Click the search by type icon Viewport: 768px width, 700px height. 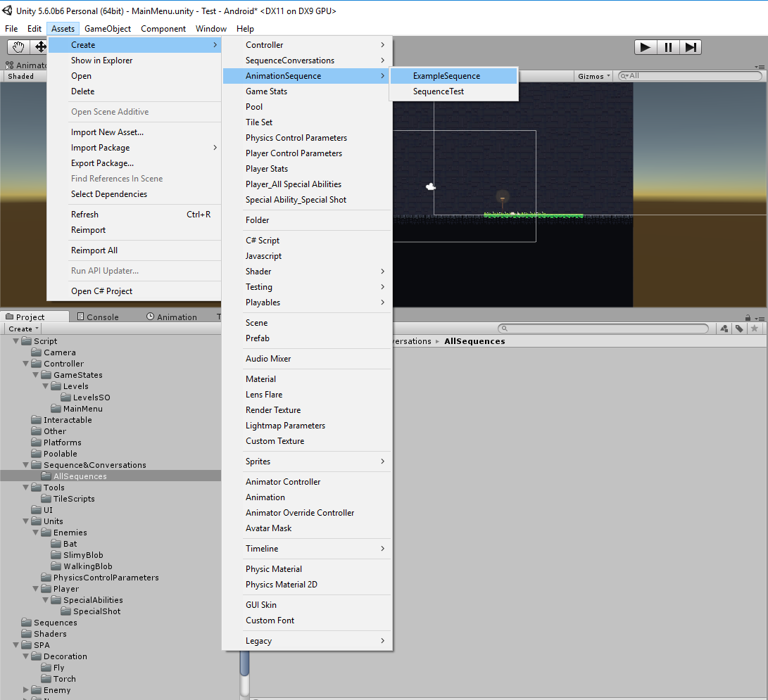(x=724, y=329)
